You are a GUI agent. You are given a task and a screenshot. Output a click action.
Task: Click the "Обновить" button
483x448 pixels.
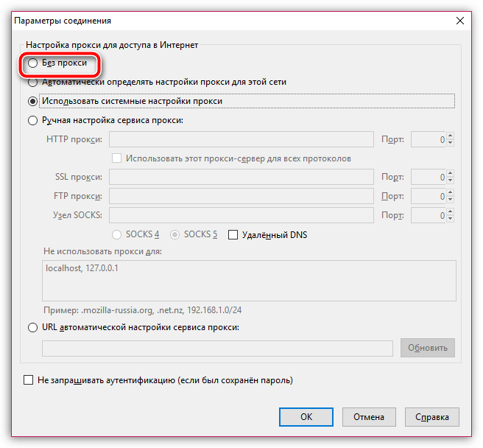point(428,348)
